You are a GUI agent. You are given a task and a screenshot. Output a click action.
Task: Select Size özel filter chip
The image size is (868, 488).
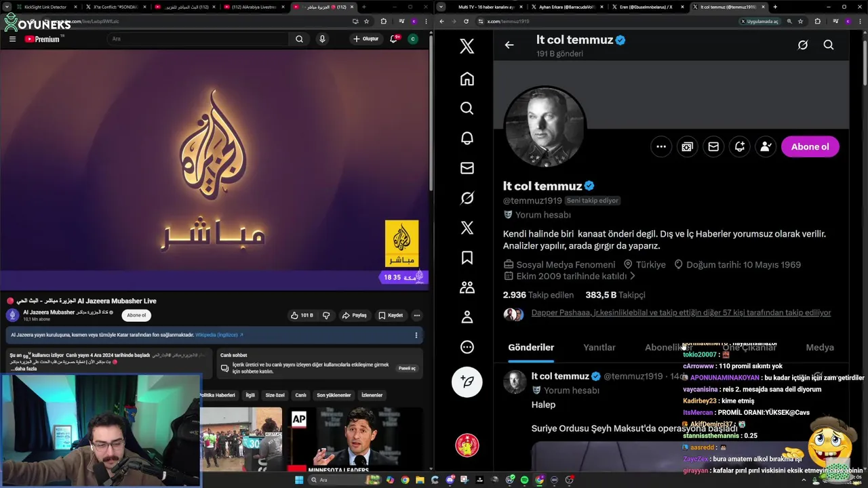275,395
